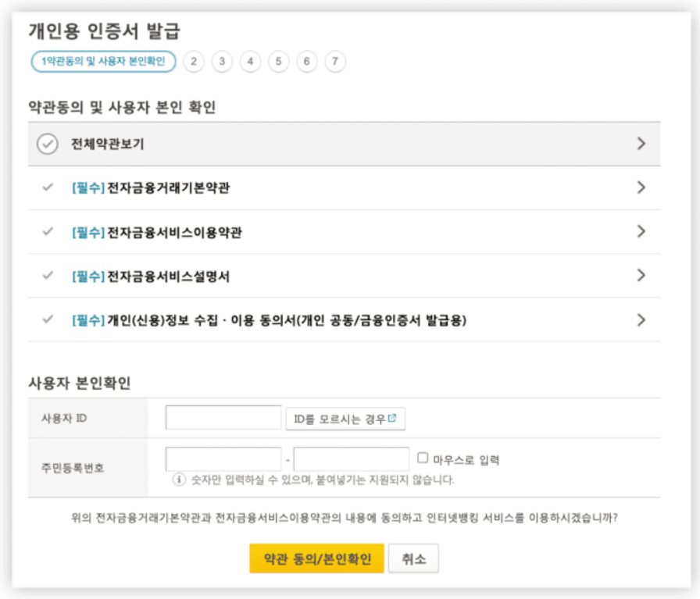Jump to the final step 7 indicator
700x599 pixels.
pyautogui.click(x=334, y=62)
